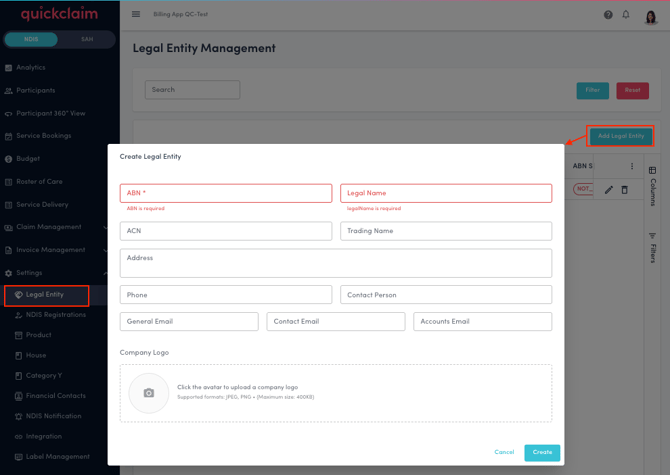This screenshot has width=670, height=475.
Task: Click Cancel in the dialog
Action: click(504, 452)
